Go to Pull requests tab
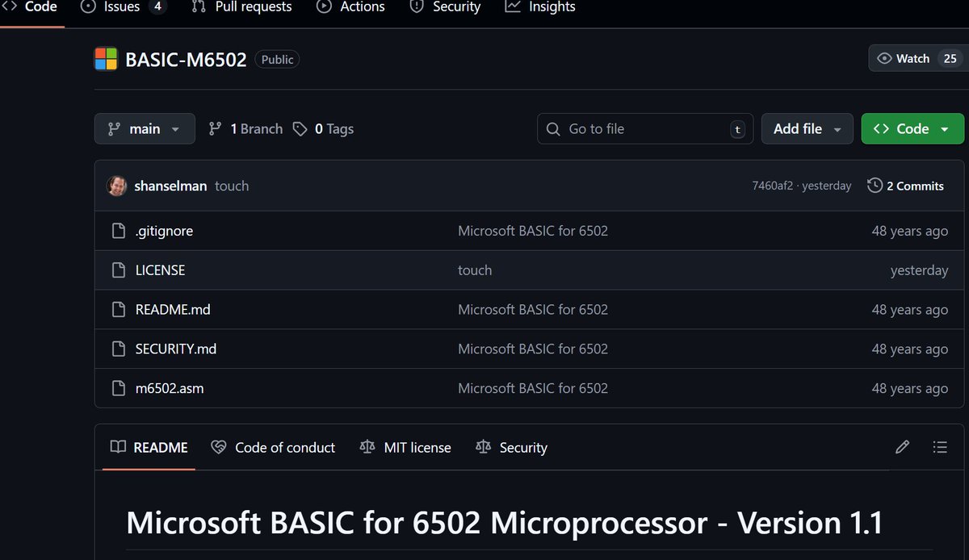The width and height of the screenshot is (969, 560). pos(241,6)
